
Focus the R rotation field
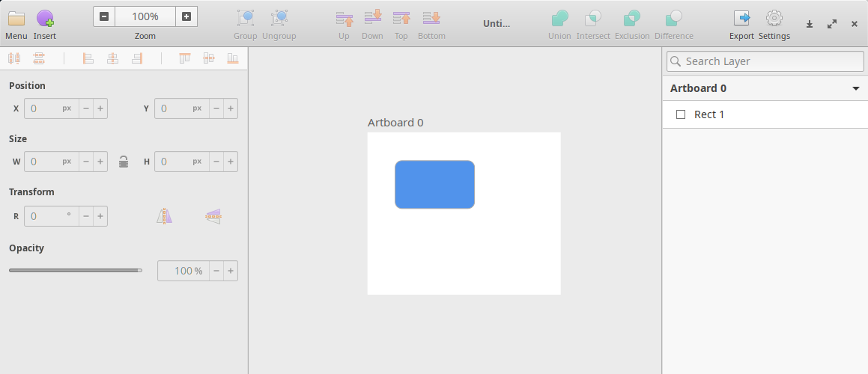52,216
